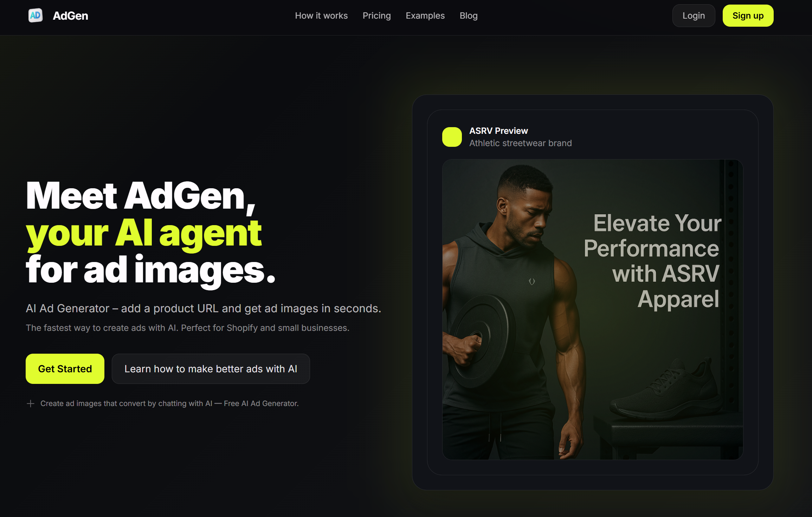Click the yellow ASRV brand avatar square

(452, 137)
